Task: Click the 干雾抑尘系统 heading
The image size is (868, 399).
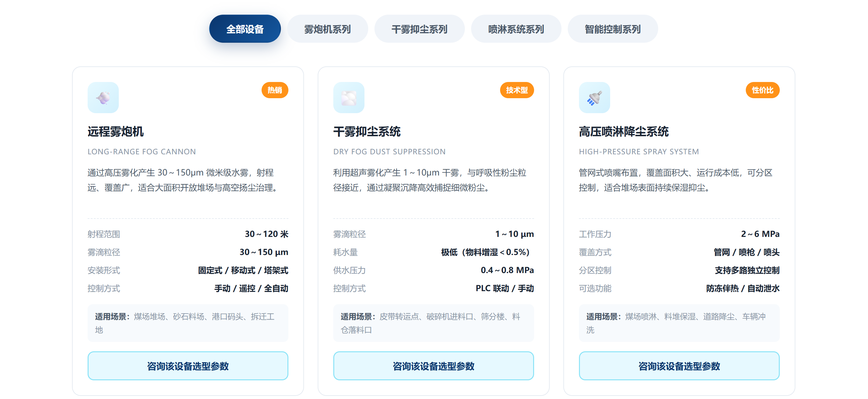Action: [367, 132]
